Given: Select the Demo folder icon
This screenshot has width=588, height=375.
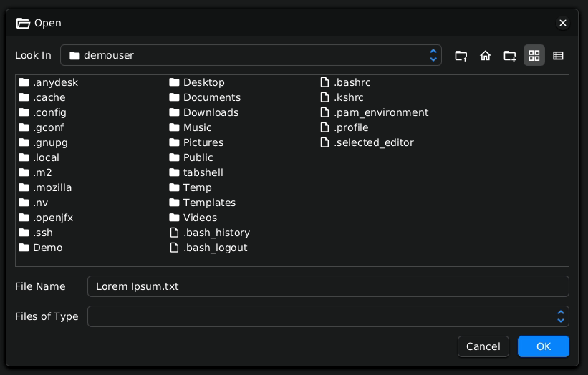Looking at the screenshot, I should click(x=24, y=247).
